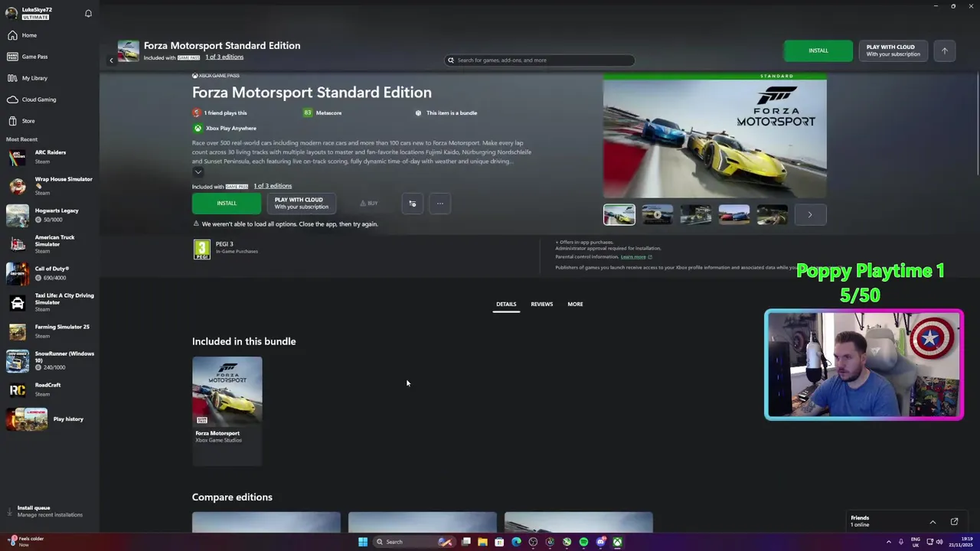This screenshot has width=980, height=551.
Task: Show hidden system tray icons
Action: coord(888,542)
